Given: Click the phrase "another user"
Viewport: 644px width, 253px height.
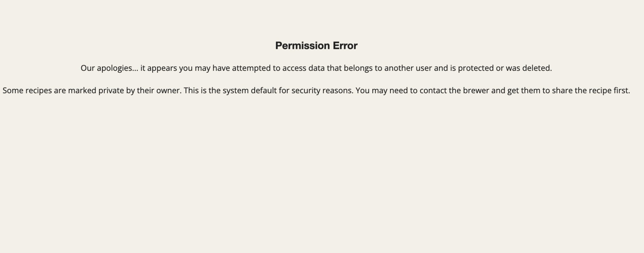Looking at the screenshot, I should click(x=408, y=68).
